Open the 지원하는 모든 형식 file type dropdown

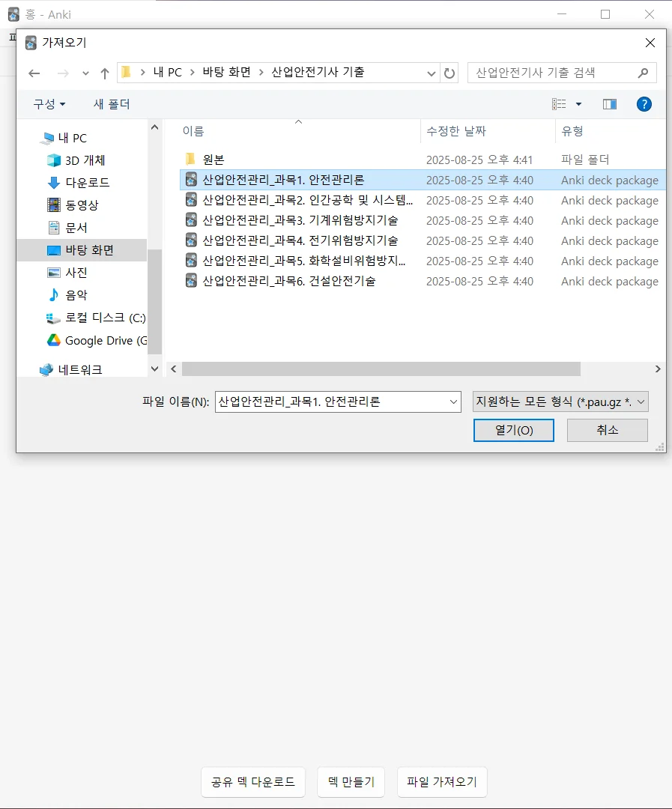coord(560,402)
